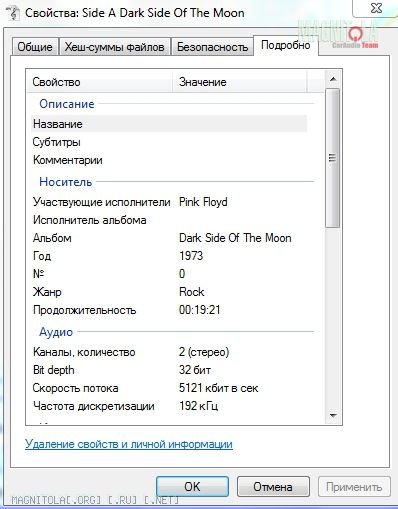Click the Скорость потока label
The height and width of the screenshot is (509, 398).
click(x=76, y=388)
